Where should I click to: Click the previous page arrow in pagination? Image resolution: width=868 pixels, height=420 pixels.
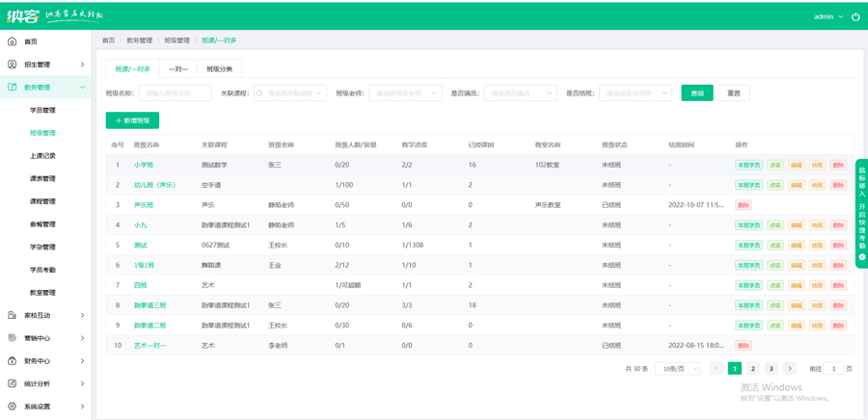(x=717, y=369)
